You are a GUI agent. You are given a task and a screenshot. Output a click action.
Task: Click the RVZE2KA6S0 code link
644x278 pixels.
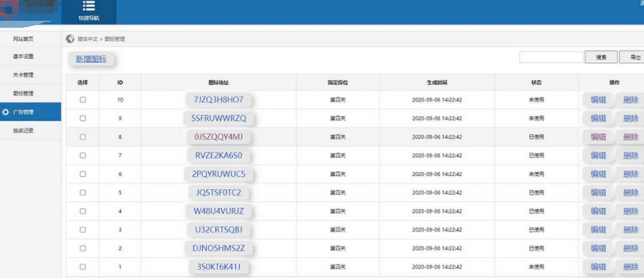point(219,155)
